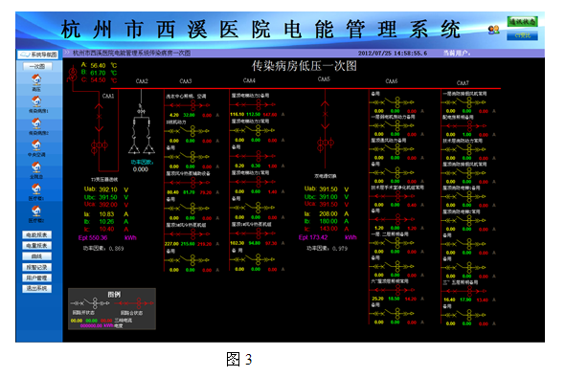The width and height of the screenshot is (588, 377).
Task: Click the blue CT变比 button
Action: pos(522,35)
